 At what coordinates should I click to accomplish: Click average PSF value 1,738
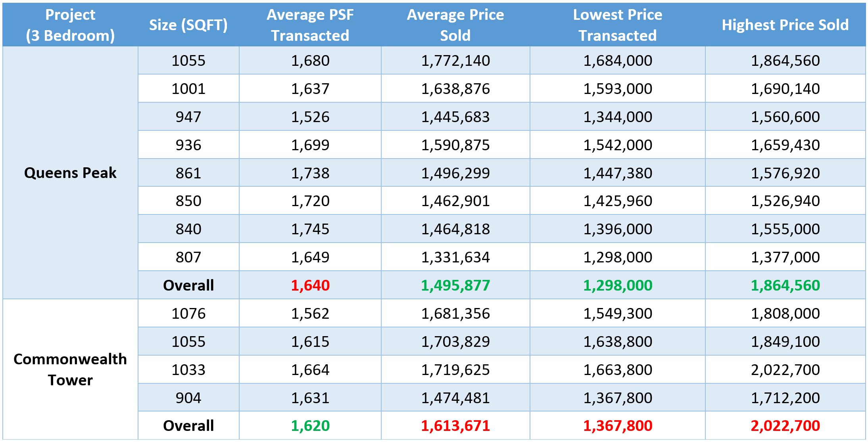tap(310, 173)
